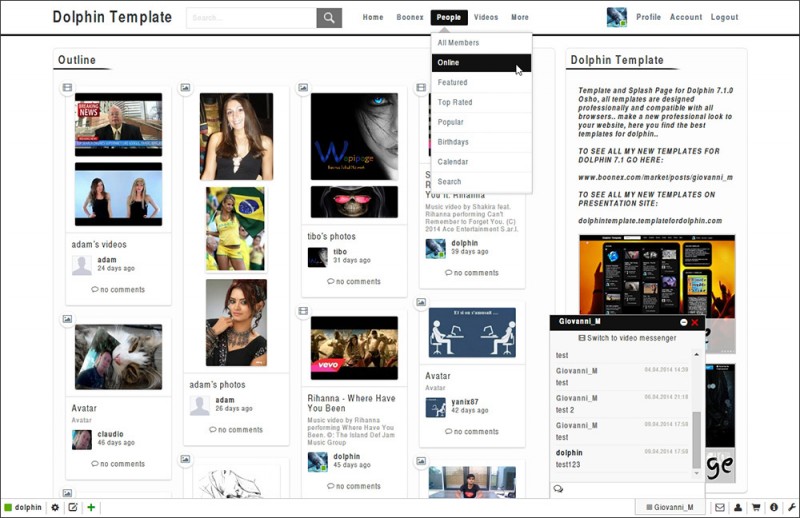Open settings gear in bottom bar

55,507
